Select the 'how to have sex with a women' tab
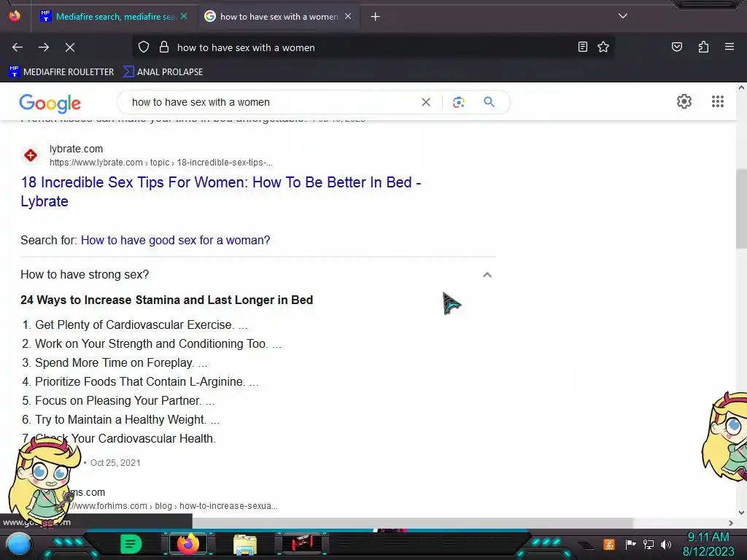The width and height of the screenshot is (747, 560). click(279, 17)
